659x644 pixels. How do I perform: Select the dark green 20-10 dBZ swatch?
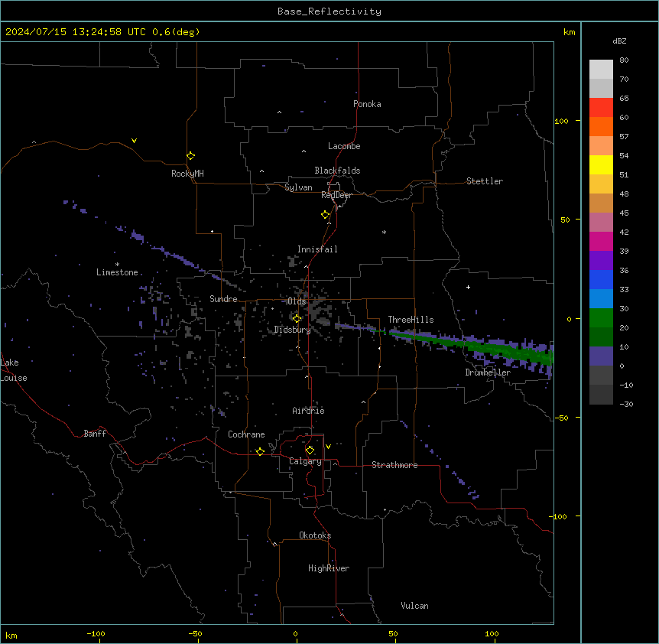click(601, 337)
